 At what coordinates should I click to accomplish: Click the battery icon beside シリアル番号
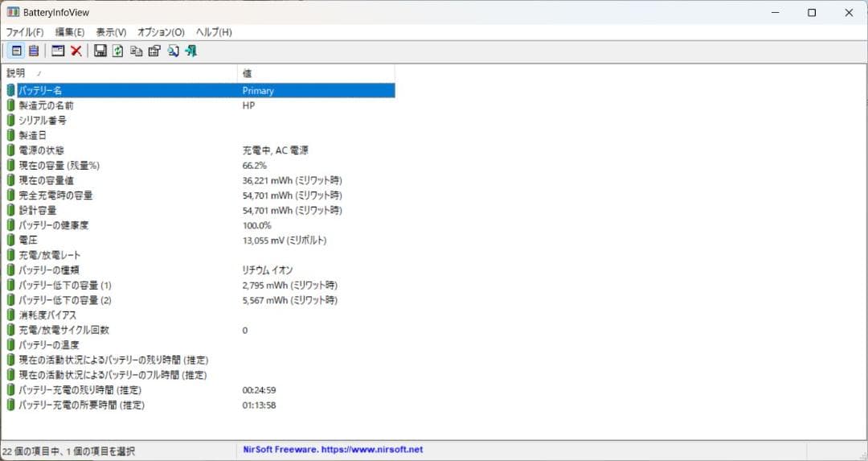tap(10, 120)
